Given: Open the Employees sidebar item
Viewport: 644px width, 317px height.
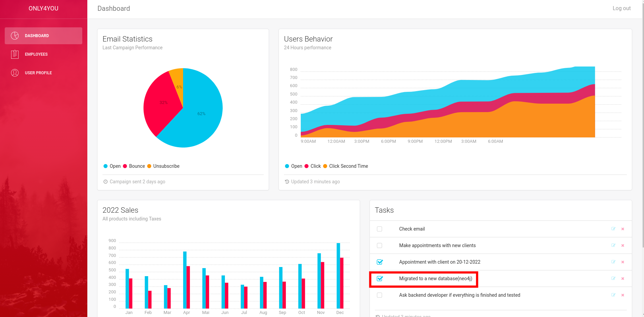Looking at the screenshot, I should coord(43,54).
